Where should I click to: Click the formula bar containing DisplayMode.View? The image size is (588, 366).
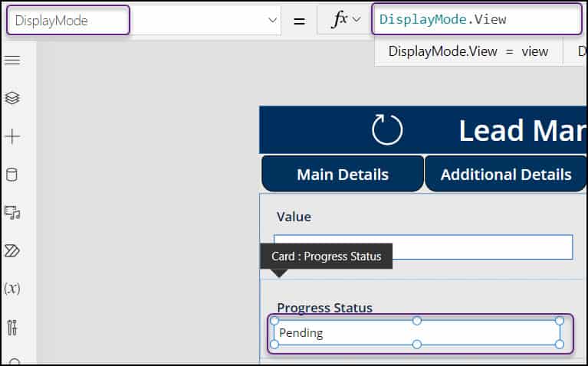coord(477,19)
